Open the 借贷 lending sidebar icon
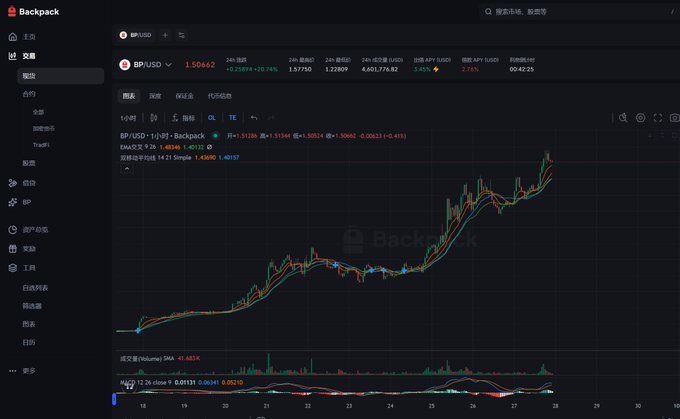The height and width of the screenshot is (419, 680). [x=13, y=183]
